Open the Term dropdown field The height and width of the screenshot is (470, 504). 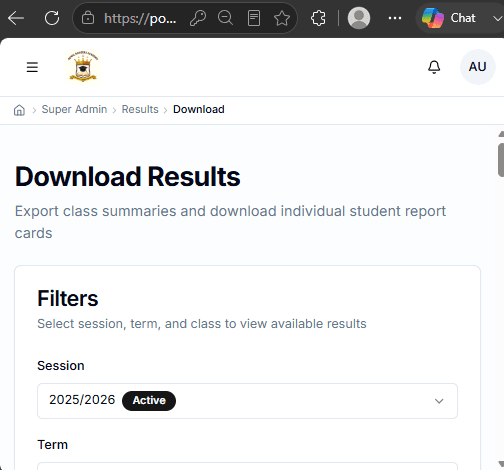pos(247,466)
